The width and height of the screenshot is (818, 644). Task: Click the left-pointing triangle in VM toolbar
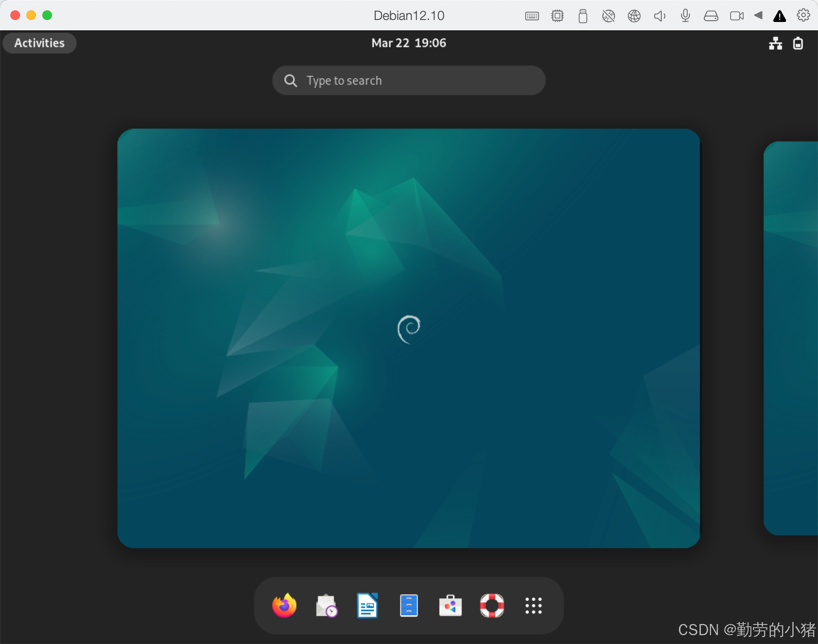click(758, 16)
